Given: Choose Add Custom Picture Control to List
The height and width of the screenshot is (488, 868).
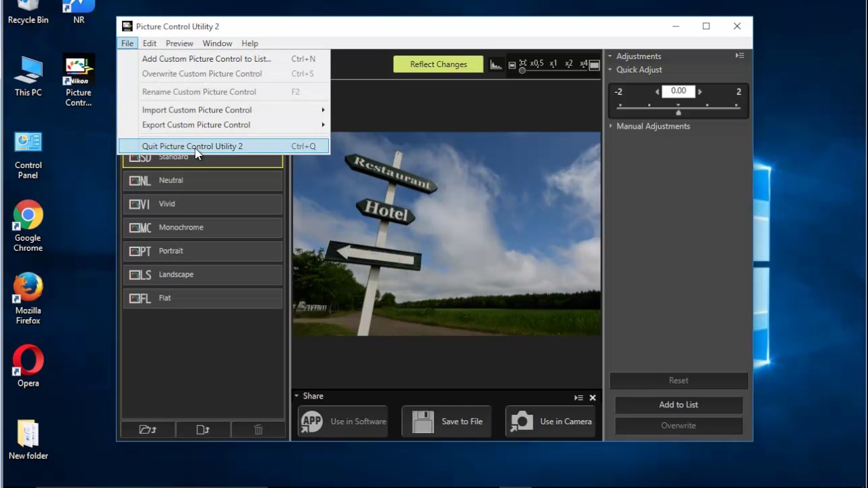Looking at the screenshot, I should pyautogui.click(x=224, y=59).
